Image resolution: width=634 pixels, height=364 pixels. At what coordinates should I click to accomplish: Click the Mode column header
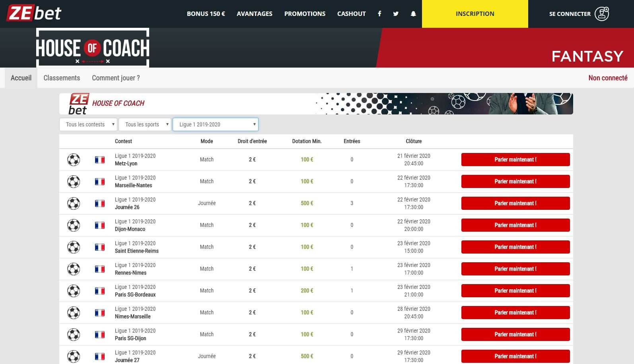click(207, 141)
